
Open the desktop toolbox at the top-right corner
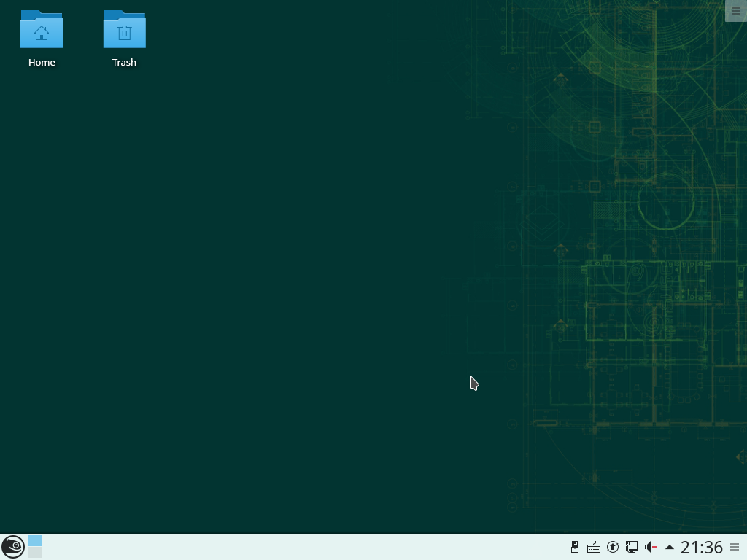point(735,10)
